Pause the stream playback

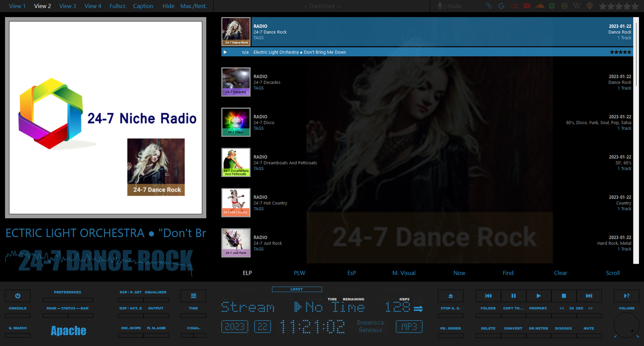click(514, 296)
